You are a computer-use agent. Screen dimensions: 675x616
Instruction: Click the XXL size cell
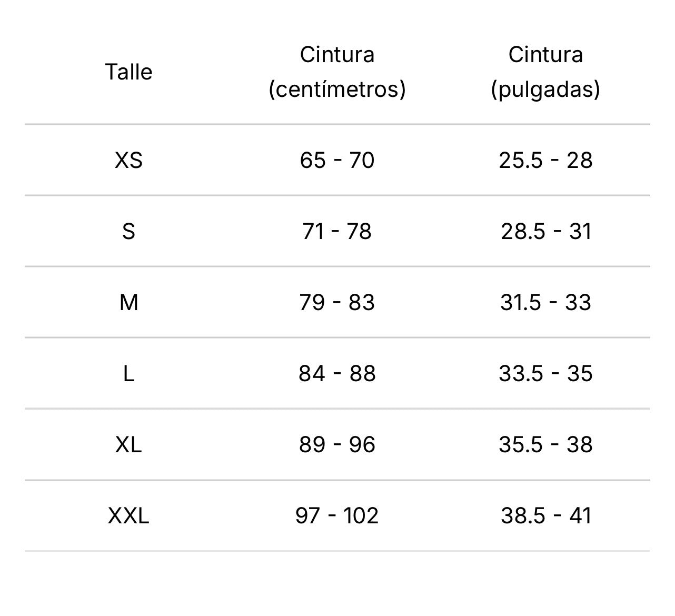(128, 515)
